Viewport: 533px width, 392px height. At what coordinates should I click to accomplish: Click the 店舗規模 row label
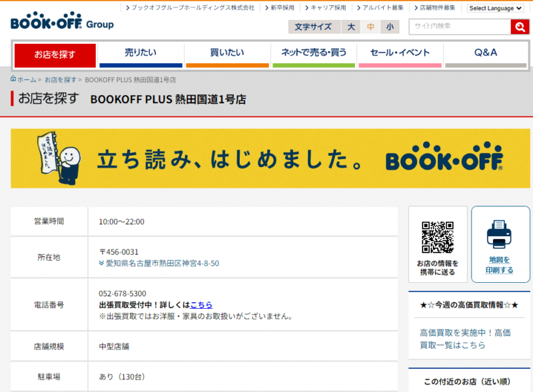pos(49,347)
